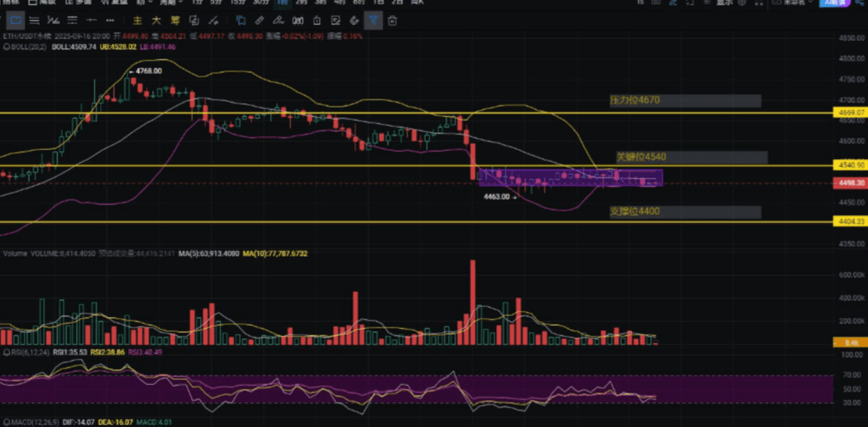This screenshot has width=868, height=427.
Task: Select the yellow line price tag 4404.33
Action: [850, 221]
